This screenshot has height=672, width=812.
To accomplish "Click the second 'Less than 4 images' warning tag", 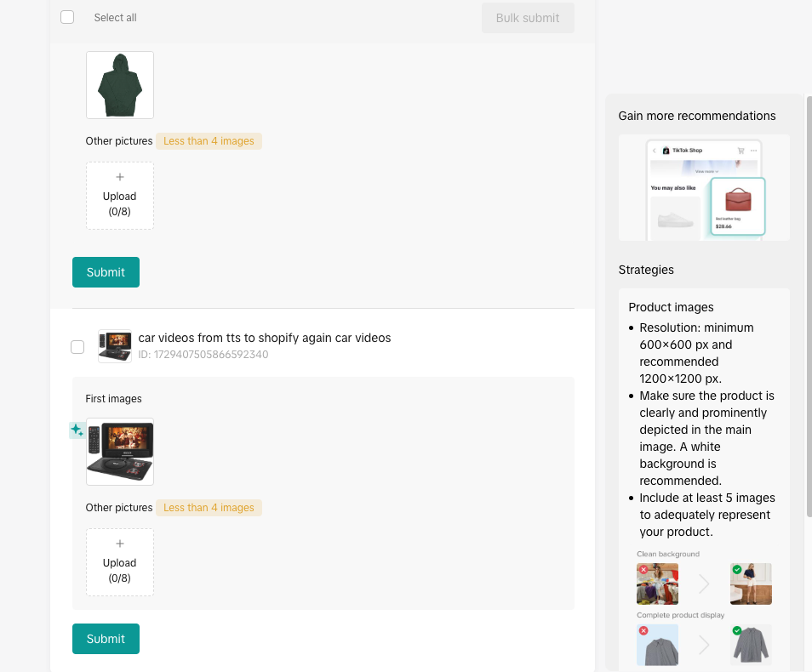I will pos(209,508).
